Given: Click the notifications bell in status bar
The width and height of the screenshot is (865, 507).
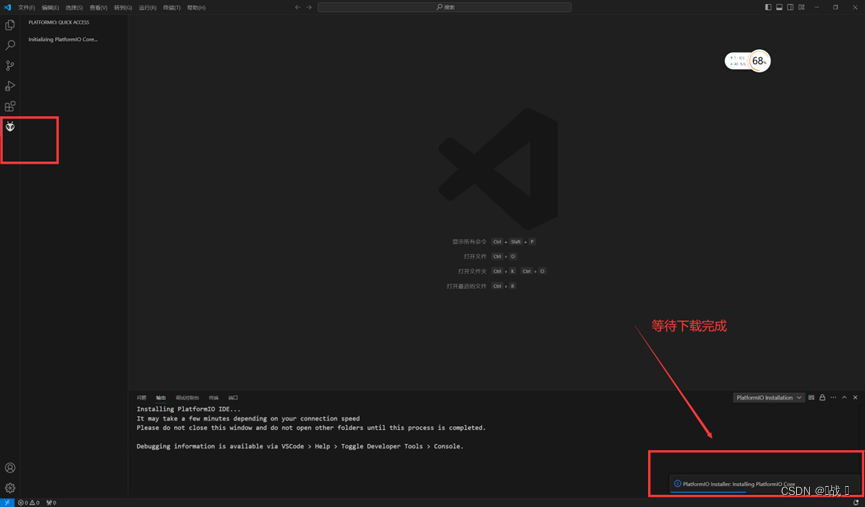Looking at the screenshot, I should [856, 503].
